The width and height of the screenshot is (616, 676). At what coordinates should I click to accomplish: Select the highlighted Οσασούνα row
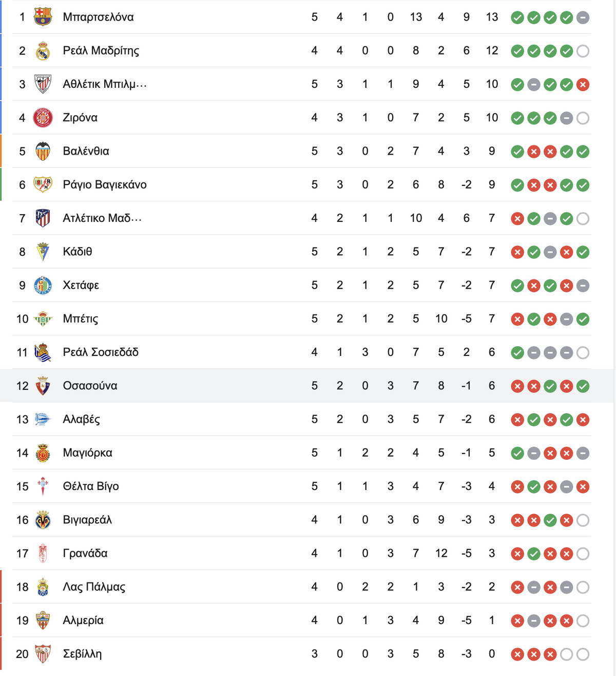coord(307,386)
